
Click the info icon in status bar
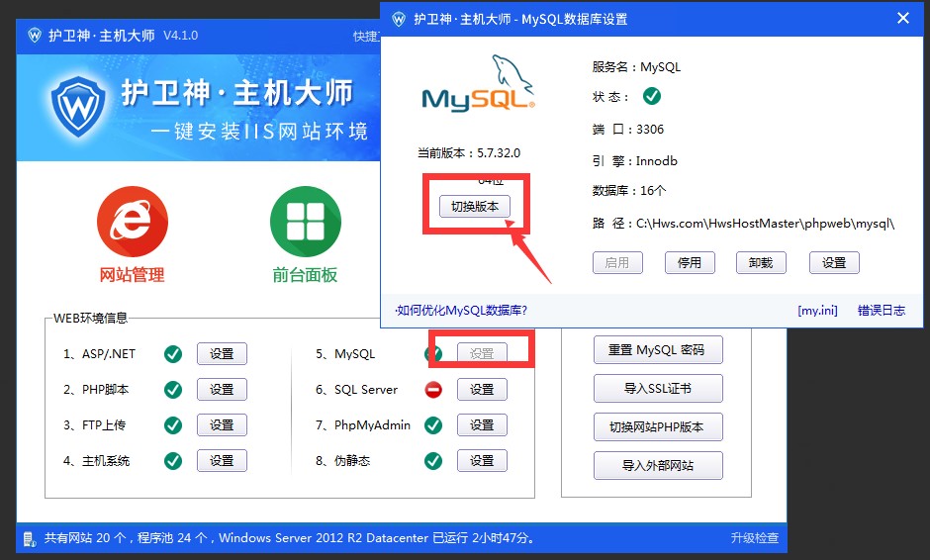[x=29, y=538]
